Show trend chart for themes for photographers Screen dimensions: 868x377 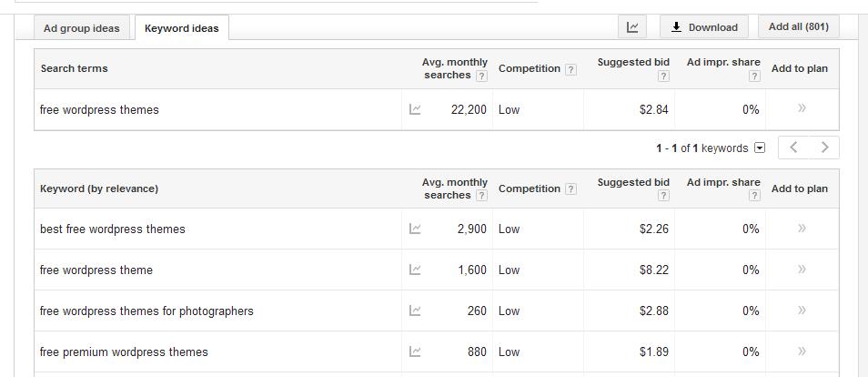[415, 311]
